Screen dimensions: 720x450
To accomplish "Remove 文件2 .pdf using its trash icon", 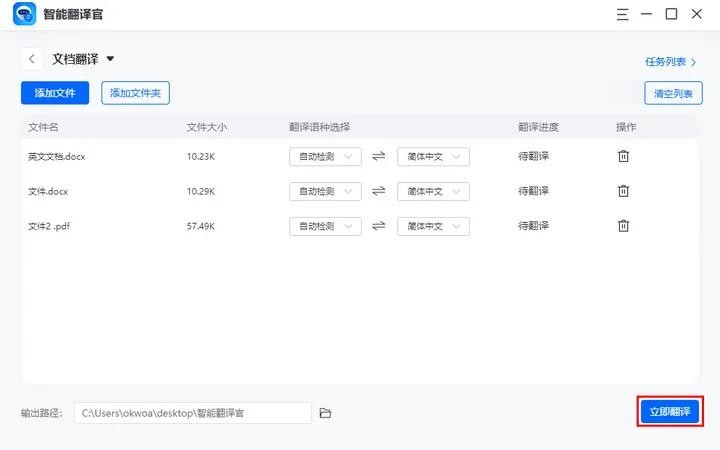I will point(623,226).
